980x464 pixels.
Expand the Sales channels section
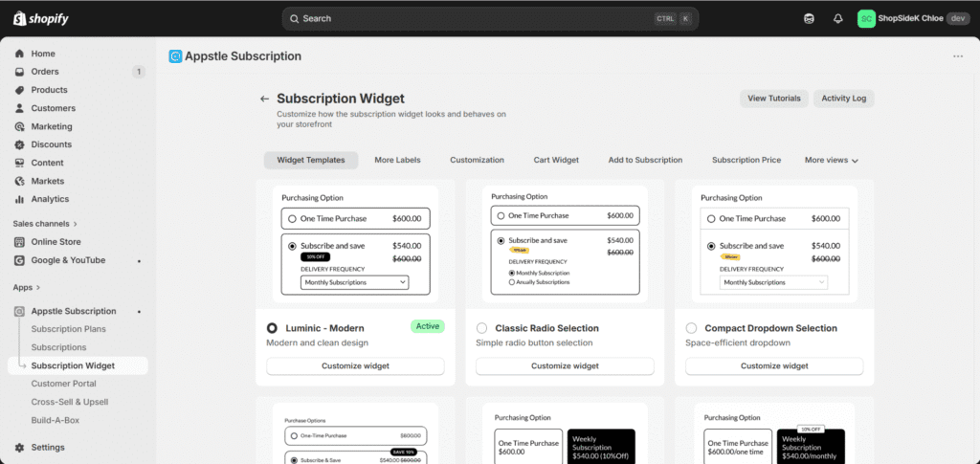[x=45, y=224]
